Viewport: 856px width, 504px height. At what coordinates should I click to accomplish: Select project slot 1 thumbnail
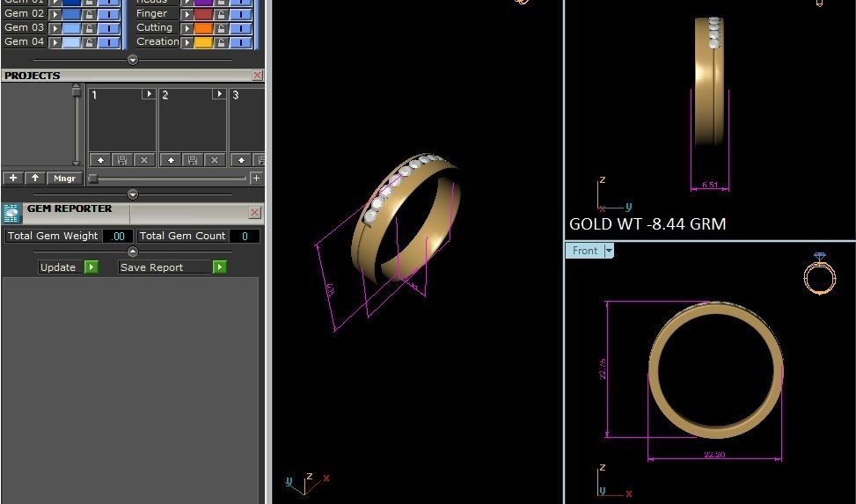click(122, 121)
